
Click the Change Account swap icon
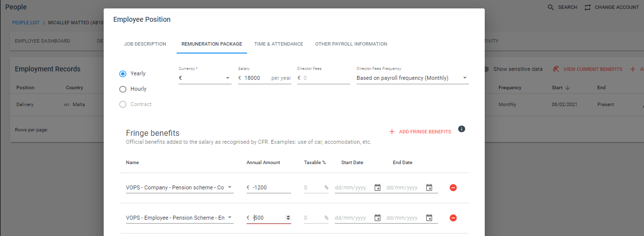[588, 7]
